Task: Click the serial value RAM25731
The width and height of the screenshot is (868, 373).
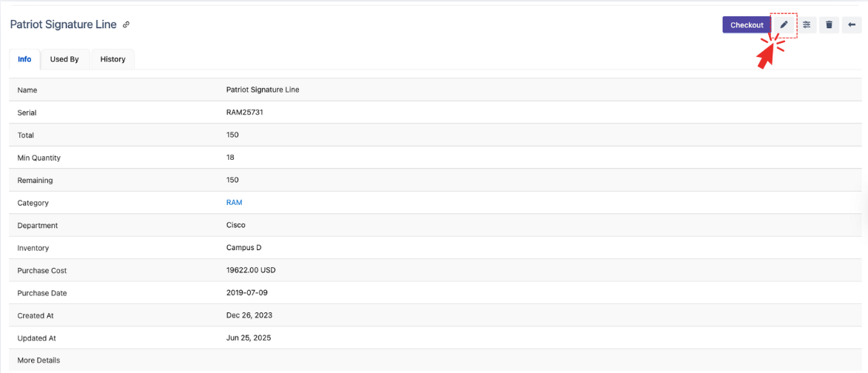Action: click(244, 112)
